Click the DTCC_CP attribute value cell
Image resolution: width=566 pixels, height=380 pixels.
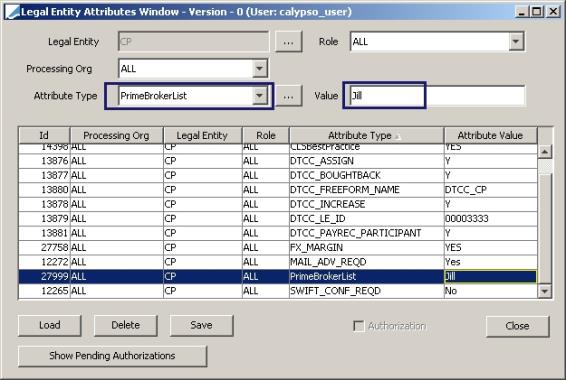pyautogui.click(x=491, y=190)
